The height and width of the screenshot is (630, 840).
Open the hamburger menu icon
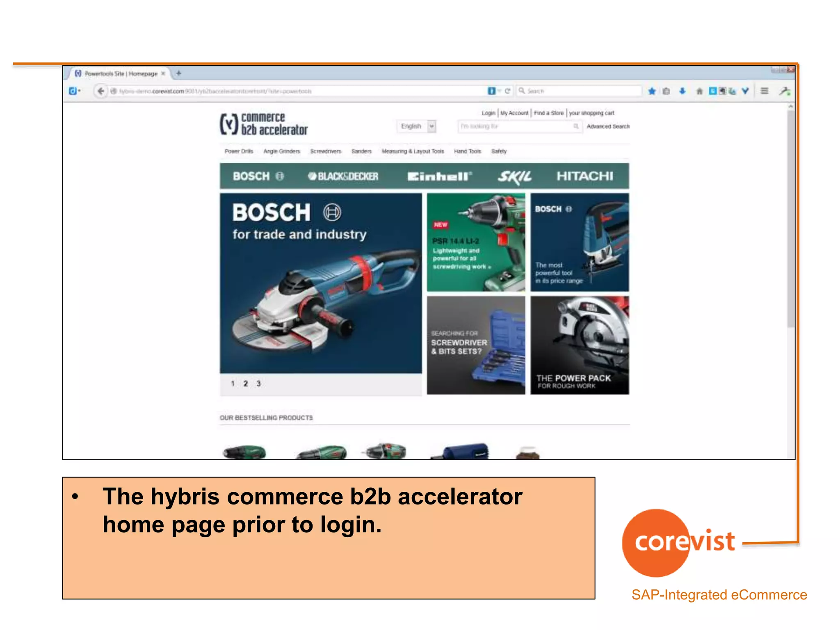(x=764, y=91)
